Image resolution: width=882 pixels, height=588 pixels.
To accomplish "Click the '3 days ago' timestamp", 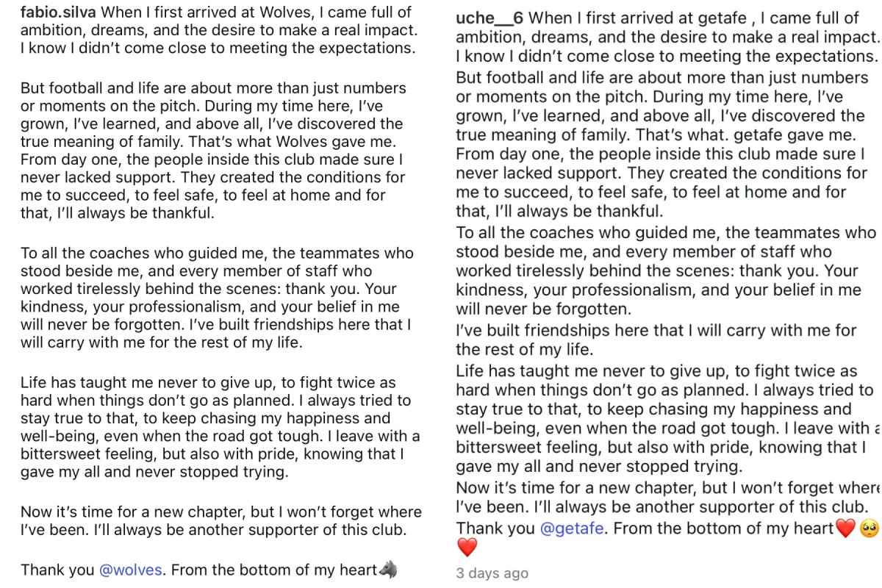I will 492,573.
